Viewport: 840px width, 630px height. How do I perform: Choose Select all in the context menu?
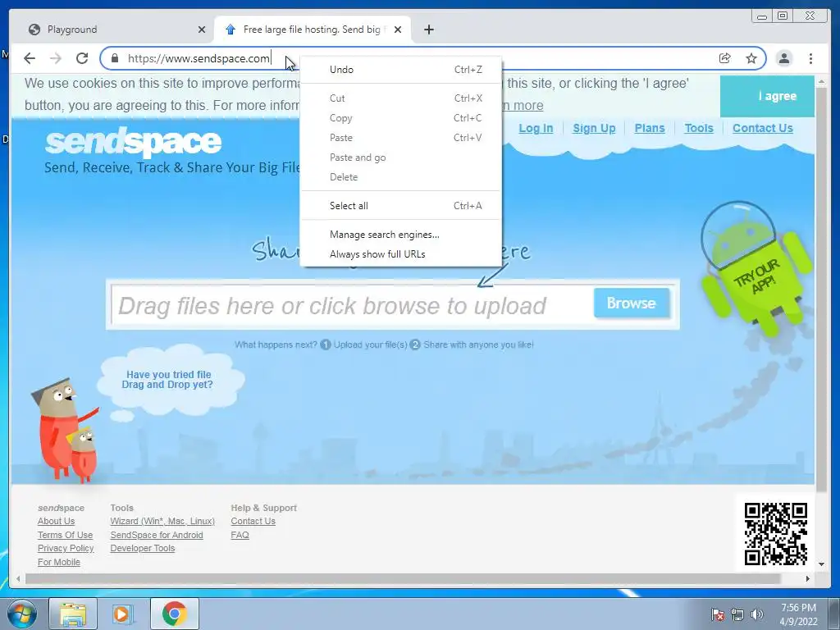[x=400, y=206]
